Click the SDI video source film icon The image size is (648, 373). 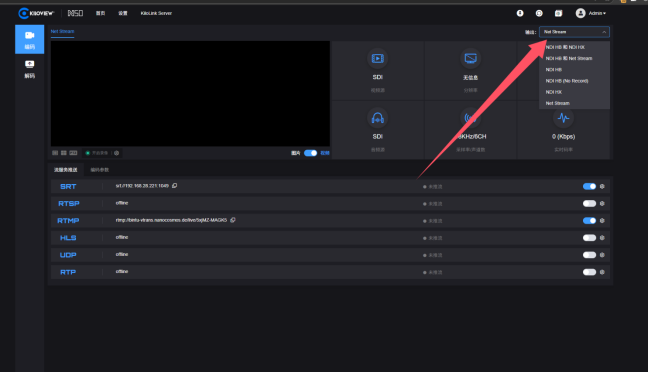pyautogui.click(x=377, y=59)
